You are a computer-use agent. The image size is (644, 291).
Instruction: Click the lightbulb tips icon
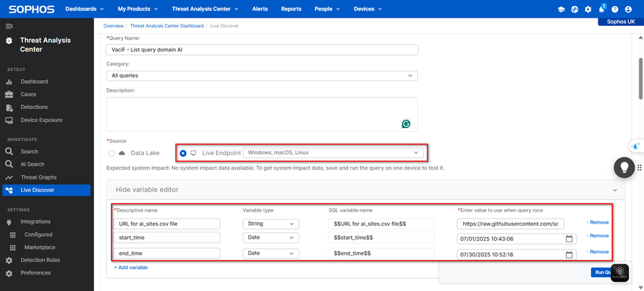coord(624,168)
